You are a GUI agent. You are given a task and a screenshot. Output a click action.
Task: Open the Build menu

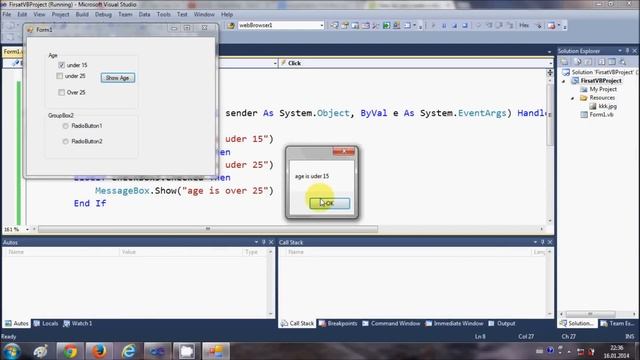82,14
